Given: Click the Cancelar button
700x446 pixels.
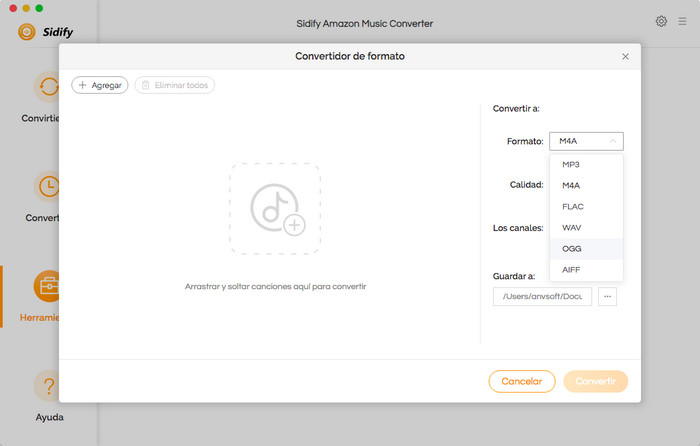Looking at the screenshot, I should 522,381.
